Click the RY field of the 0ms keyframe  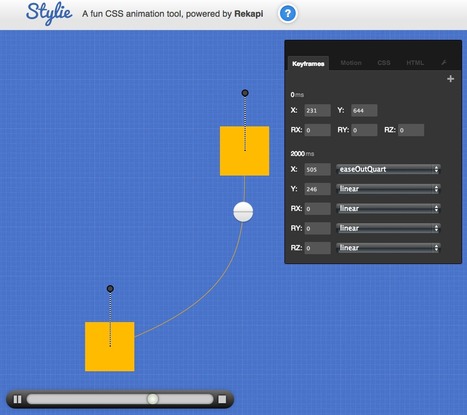tap(364, 130)
